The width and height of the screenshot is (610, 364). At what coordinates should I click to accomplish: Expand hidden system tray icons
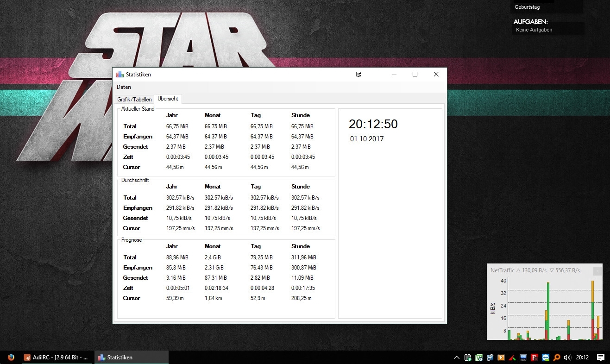click(456, 357)
